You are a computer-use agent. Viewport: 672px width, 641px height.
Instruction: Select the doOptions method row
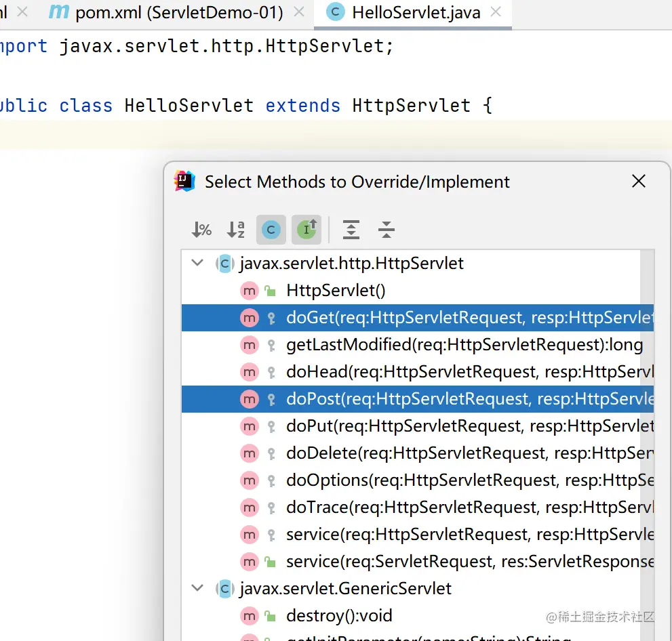point(418,480)
